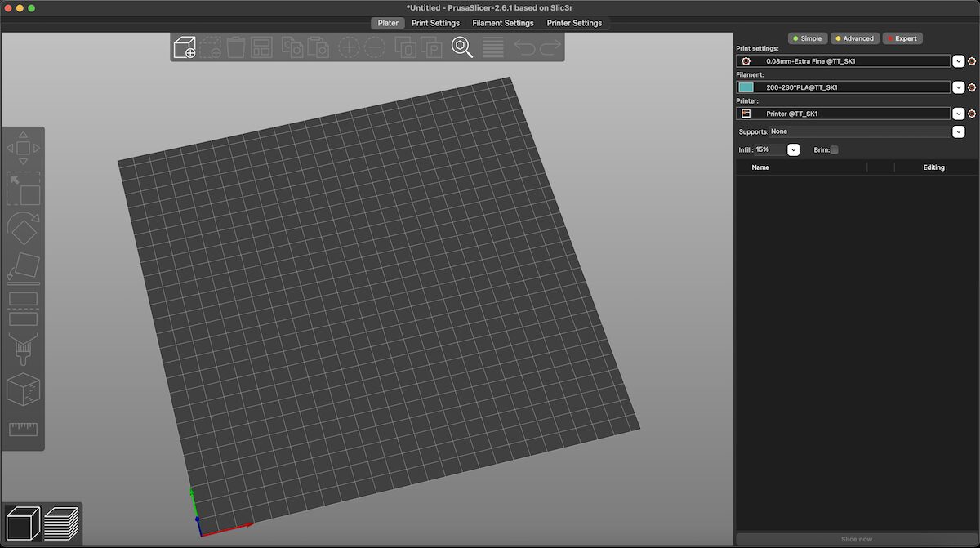This screenshot has height=548, width=980.
Task: Enable the Brim checkbox
Action: coord(834,150)
